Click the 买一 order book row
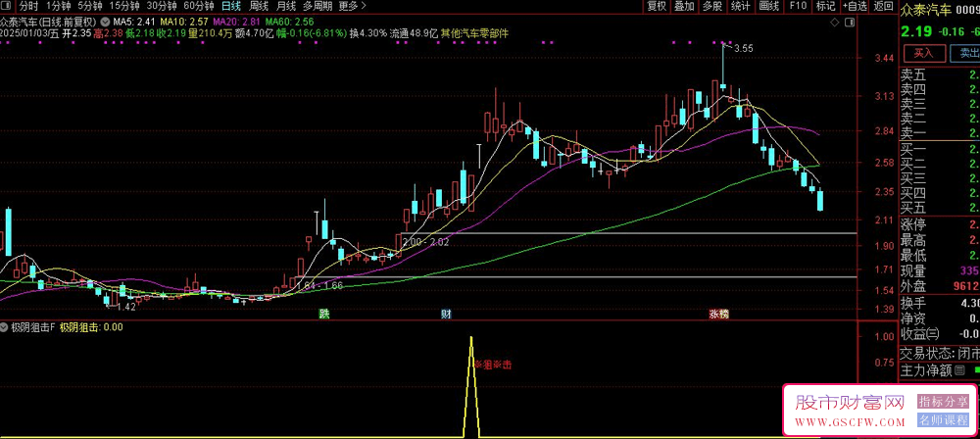 coord(940,150)
